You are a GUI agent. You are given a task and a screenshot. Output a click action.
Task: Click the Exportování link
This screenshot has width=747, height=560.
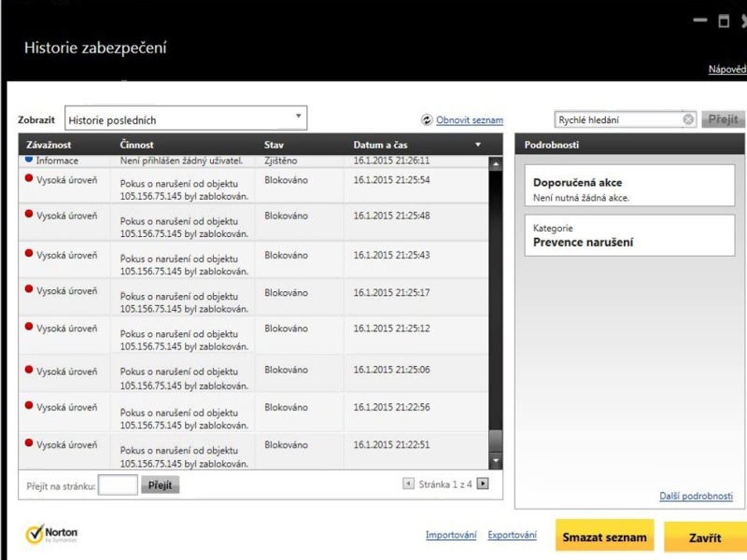[x=512, y=536]
